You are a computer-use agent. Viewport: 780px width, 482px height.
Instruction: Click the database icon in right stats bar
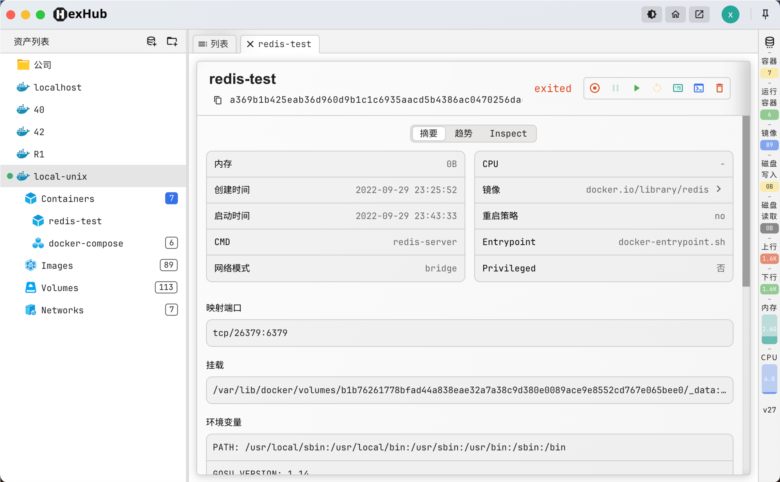tap(770, 42)
